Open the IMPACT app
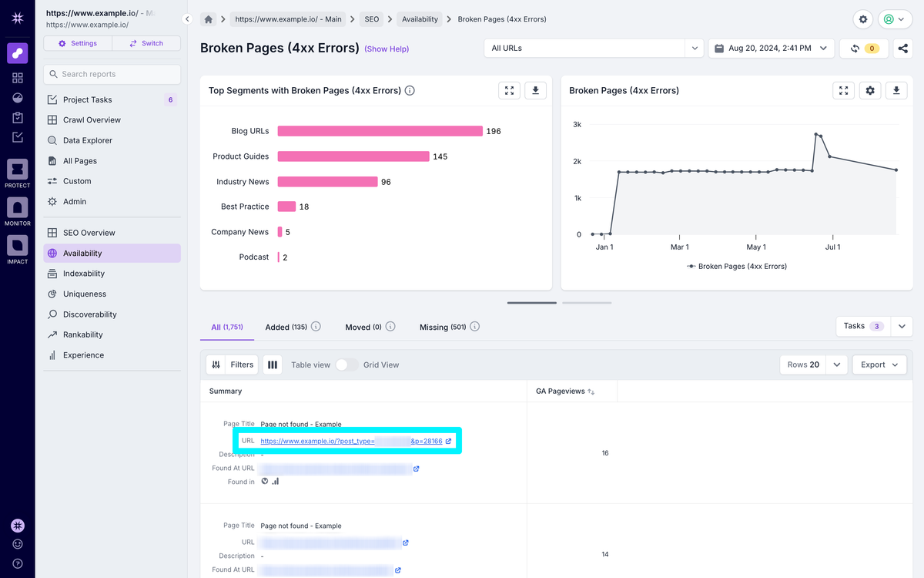The height and width of the screenshot is (578, 924). pos(17,250)
